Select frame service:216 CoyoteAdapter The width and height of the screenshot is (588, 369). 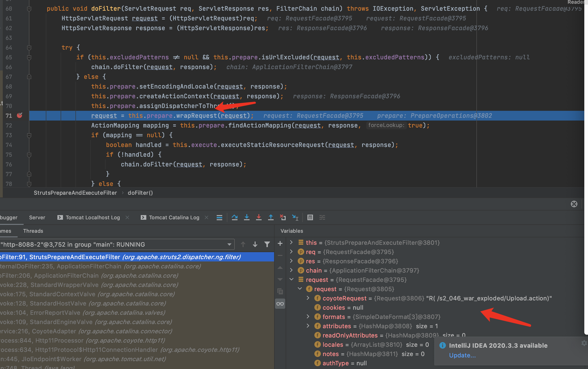coord(137,331)
